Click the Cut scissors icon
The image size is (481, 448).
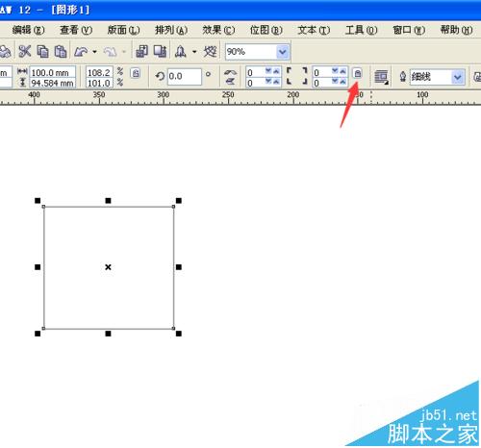(25, 51)
